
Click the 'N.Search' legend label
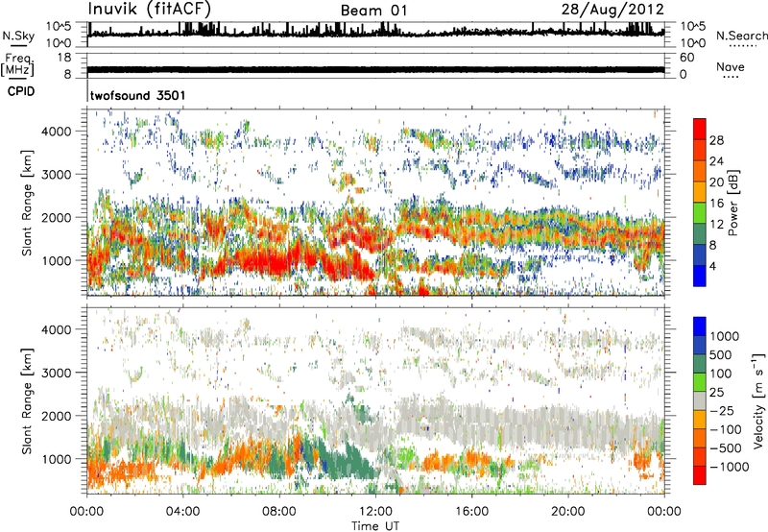(741, 36)
